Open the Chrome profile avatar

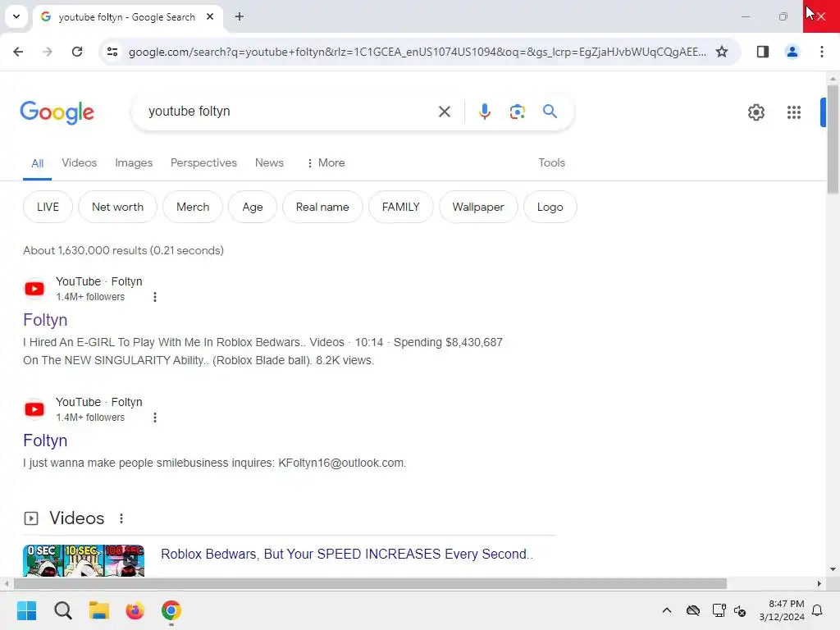[x=792, y=52]
